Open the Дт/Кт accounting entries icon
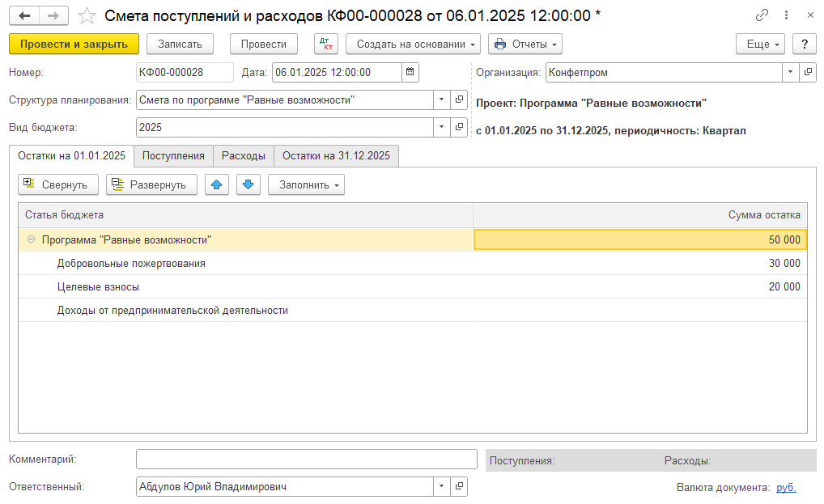The width and height of the screenshot is (824, 504). (x=325, y=44)
